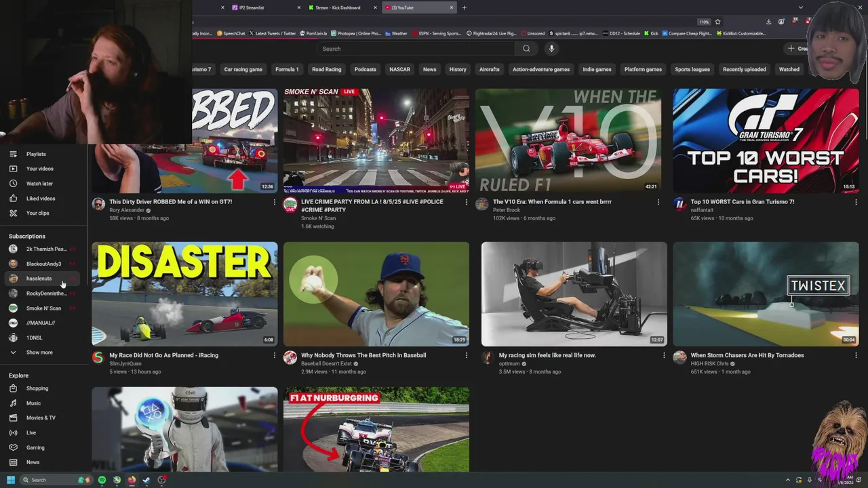Screen dimensions: 868x488
Task: Open the HIGH RISK Chris channel link
Action: coord(709,363)
